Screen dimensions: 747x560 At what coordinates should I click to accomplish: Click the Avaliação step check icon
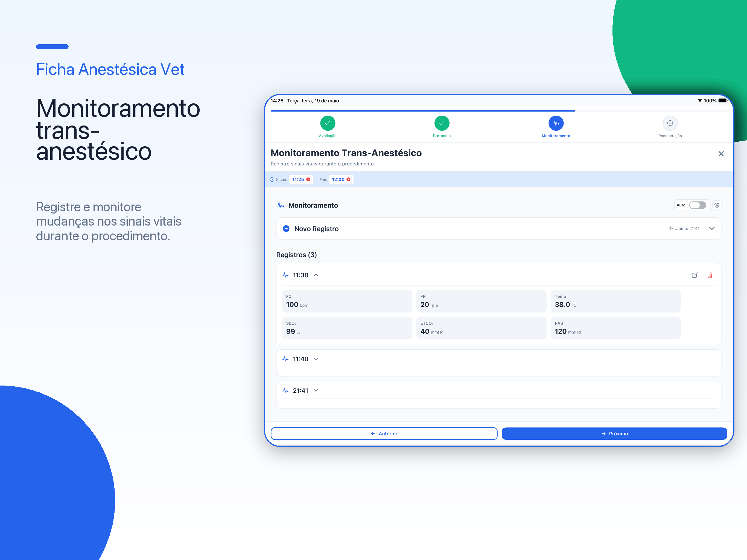pyautogui.click(x=328, y=123)
